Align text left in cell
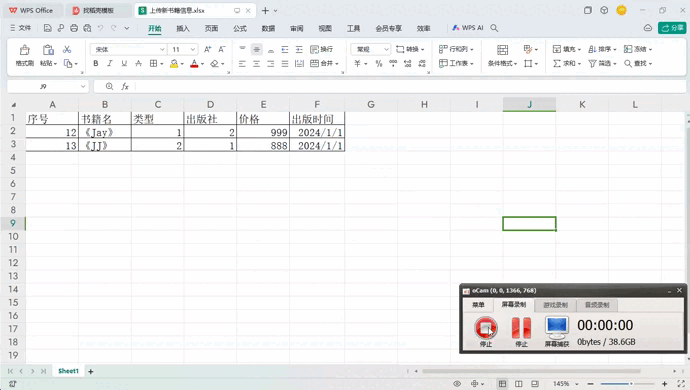This screenshot has height=390, width=690. coord(242,63)
